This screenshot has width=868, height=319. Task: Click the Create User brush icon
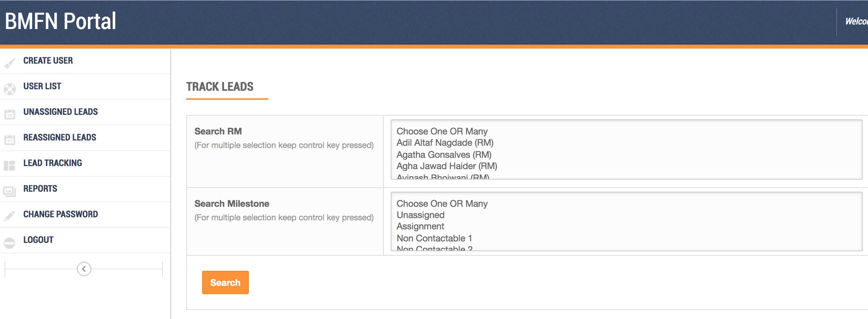click(10, 63)
